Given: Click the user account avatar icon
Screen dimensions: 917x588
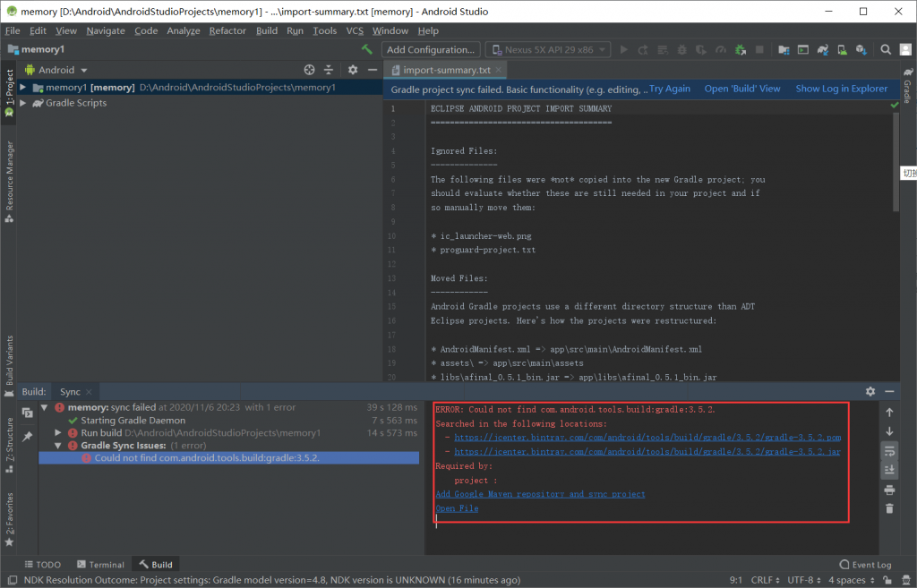Looking at the screenshot, I should pyautogui.click(x=905, y=50).
